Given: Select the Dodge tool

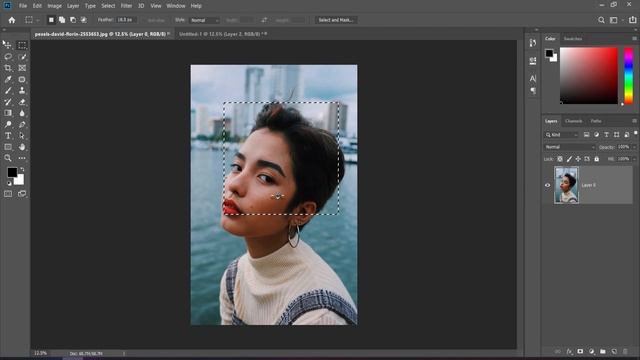Looking at the screenshot, I should (8, 124).
